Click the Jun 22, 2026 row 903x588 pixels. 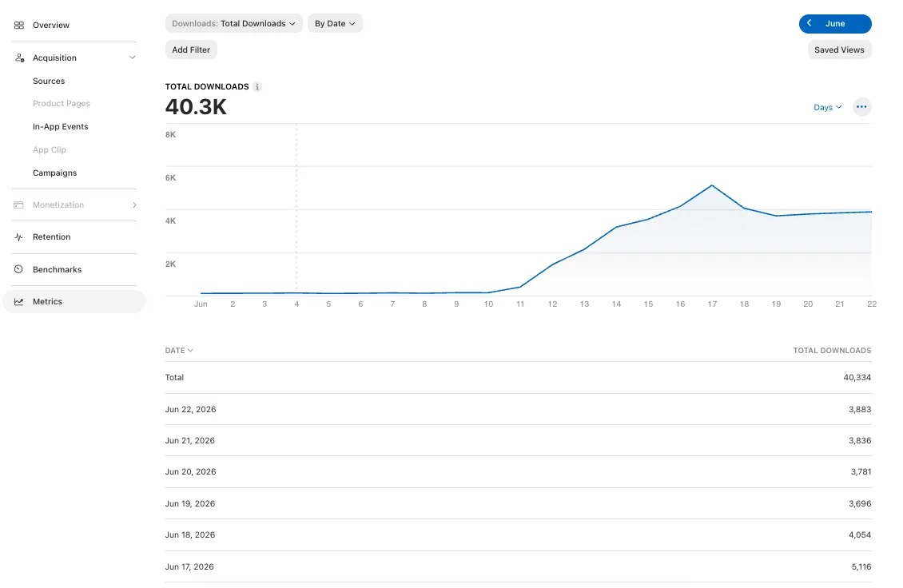519,410
